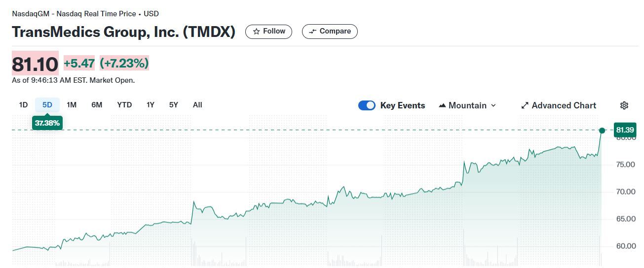Click the Advanced Chart expand-arrows icon
The image size is (644, 268).
point(525,105)
